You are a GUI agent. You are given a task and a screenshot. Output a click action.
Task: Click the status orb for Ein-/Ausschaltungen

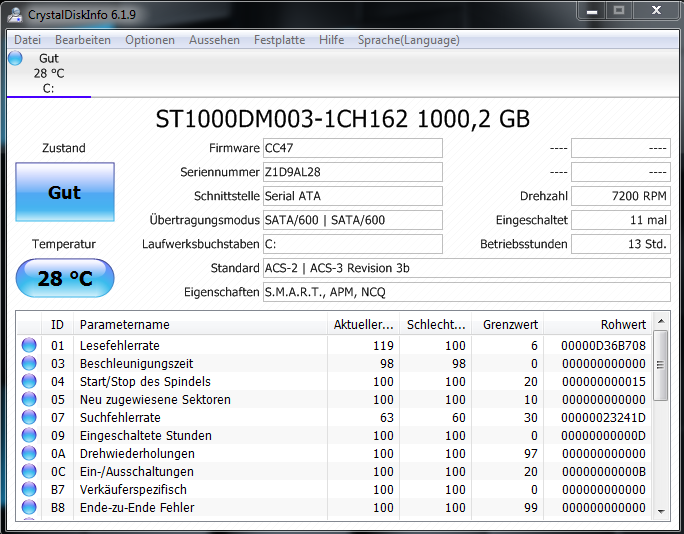point(29,471)
